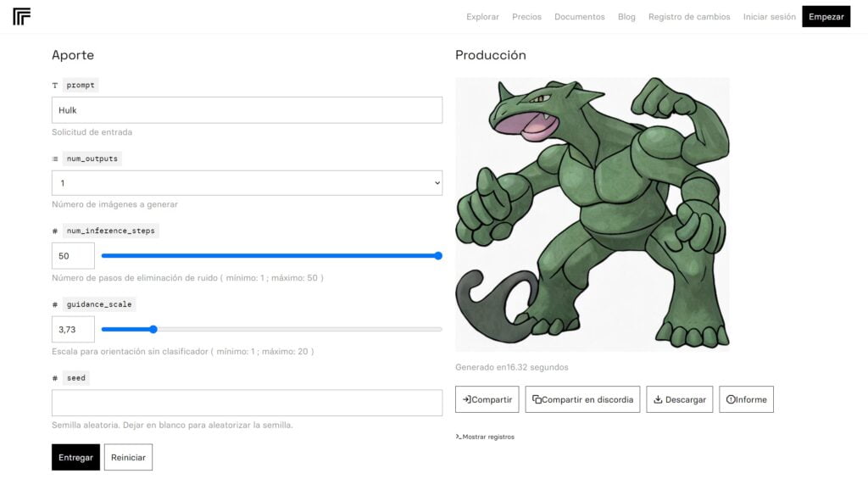Click the download arrow icon in Descargar

point(658,399)
